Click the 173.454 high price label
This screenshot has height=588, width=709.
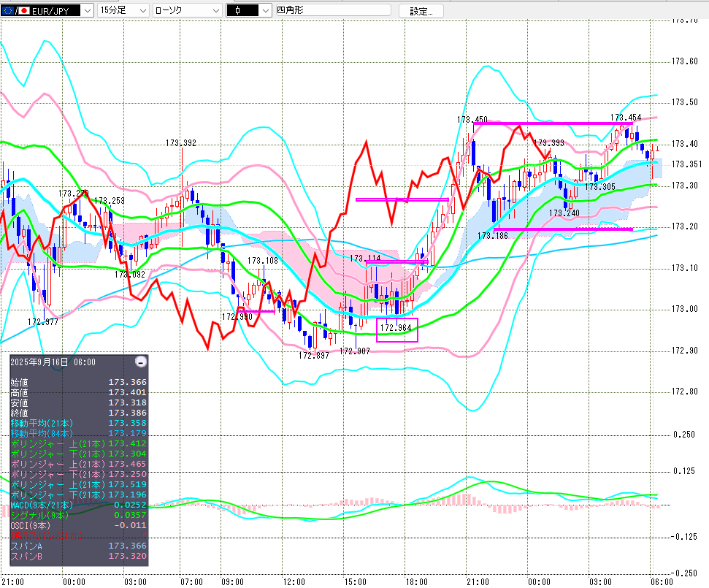pos(626,118)
